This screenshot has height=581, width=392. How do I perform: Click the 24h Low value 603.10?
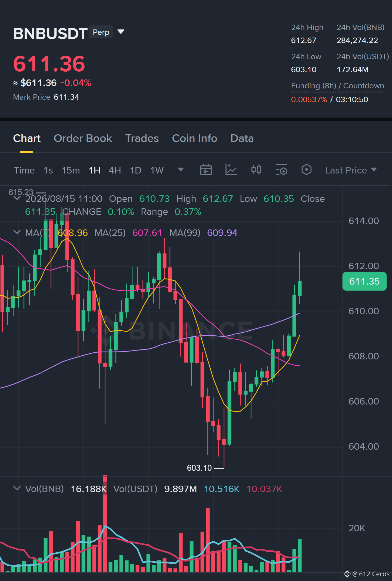point(304,69)
